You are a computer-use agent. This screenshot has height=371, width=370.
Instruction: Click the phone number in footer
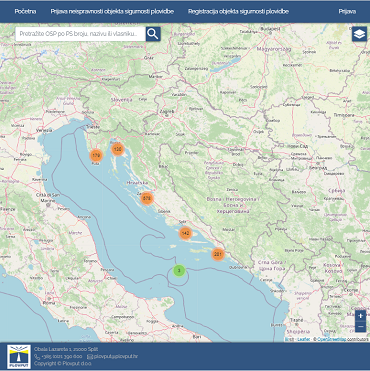(62, 356)
